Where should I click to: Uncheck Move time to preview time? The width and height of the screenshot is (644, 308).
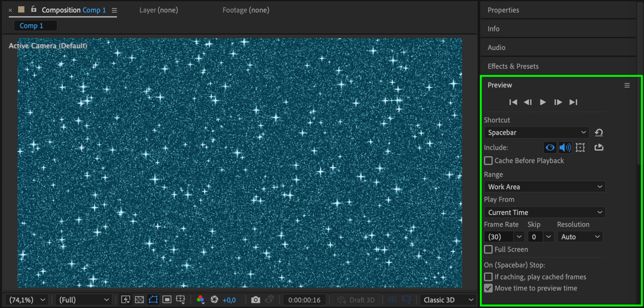(488, 288)
